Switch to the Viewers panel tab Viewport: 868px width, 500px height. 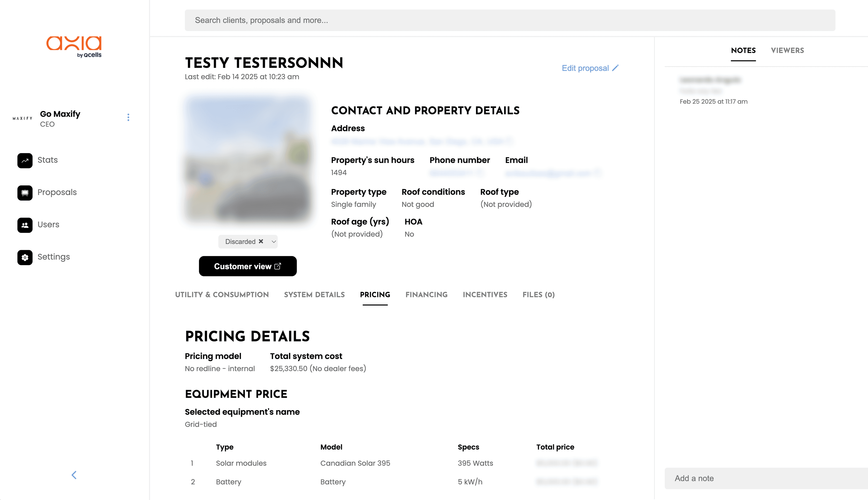click(x=787, y=50)
